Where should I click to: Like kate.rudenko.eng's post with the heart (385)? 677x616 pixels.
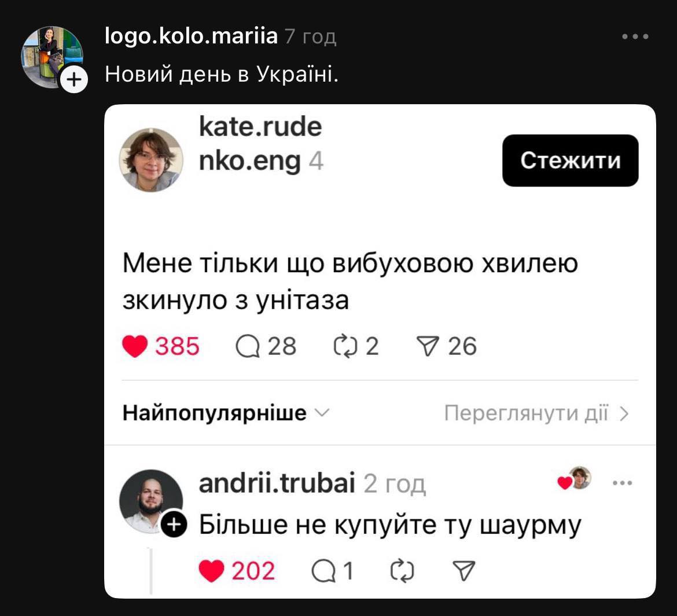point(135,346)
